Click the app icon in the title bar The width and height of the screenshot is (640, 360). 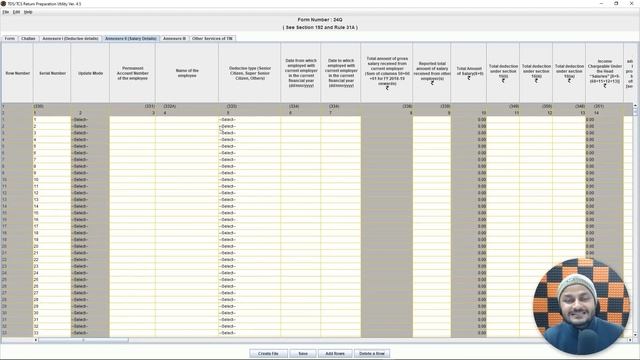click(3, 4)
